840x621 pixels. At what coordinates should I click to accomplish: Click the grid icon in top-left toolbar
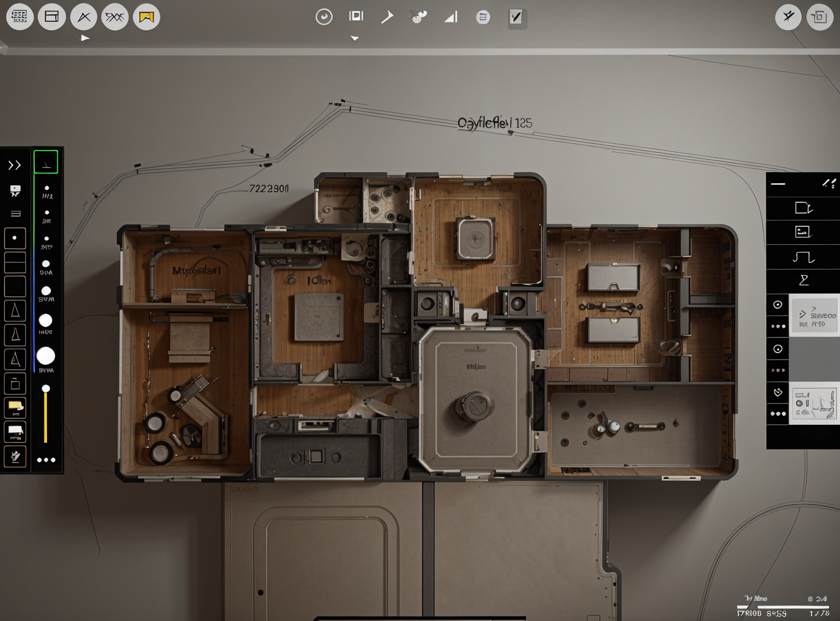click(20, 17)
